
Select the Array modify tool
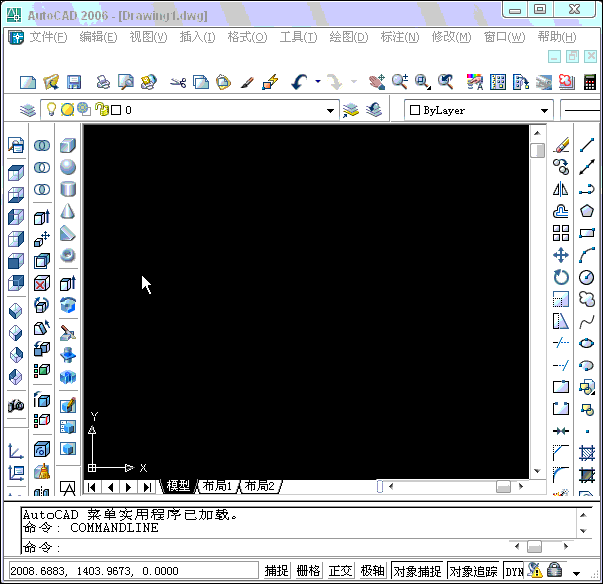561,233
